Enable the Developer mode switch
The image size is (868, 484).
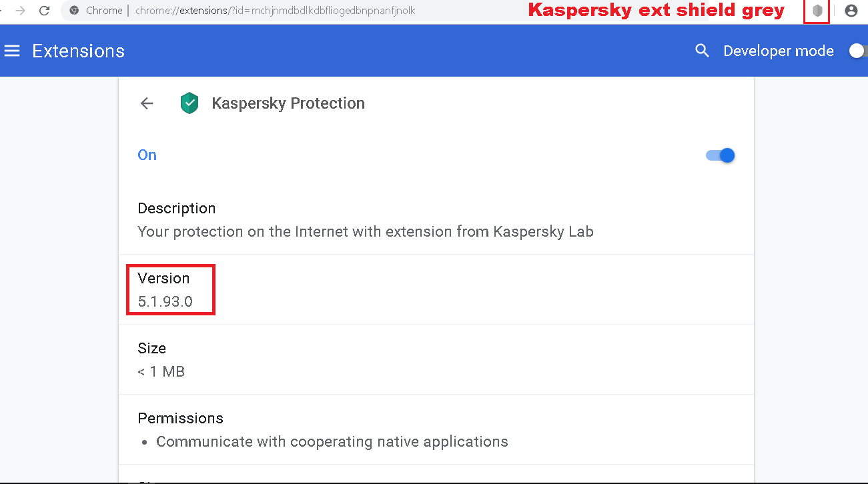click(x=857, y=51)
